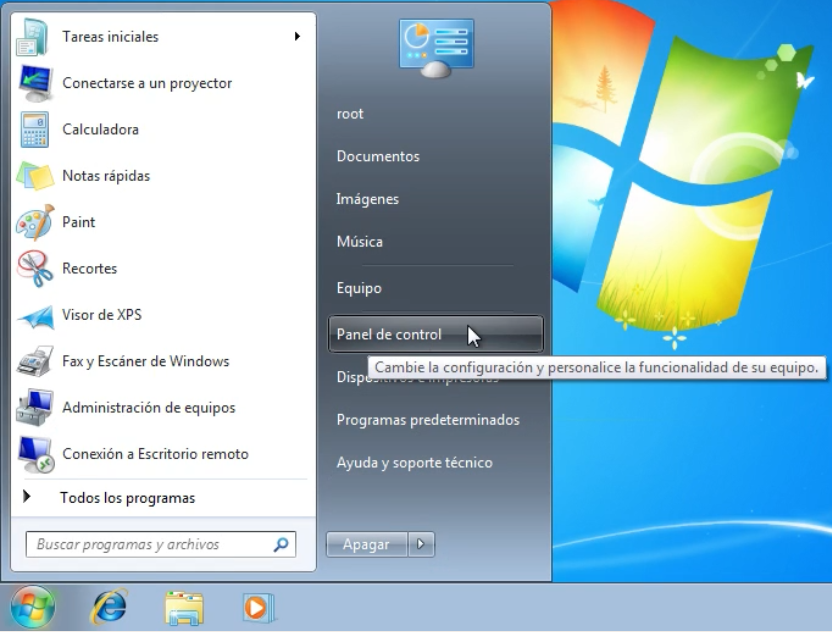Launch Fax y Escáner de Windows icon
This screenshot has width=832, height=632.
[x=35, y=362]
